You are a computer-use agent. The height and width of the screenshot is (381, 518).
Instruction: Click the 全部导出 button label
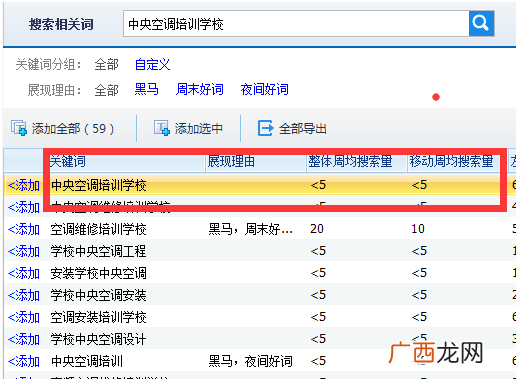pyautogui.click(x=303, y=129)
